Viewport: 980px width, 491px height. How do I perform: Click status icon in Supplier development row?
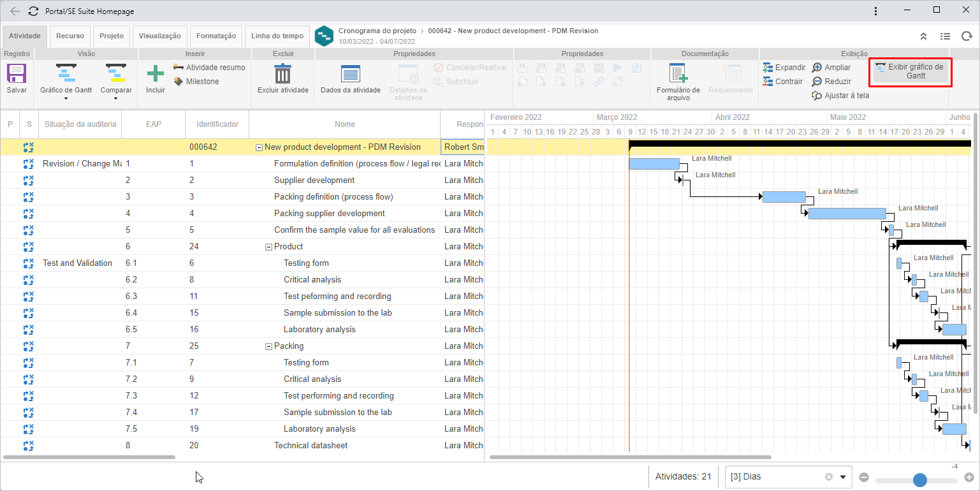click(x=28, y=180)
